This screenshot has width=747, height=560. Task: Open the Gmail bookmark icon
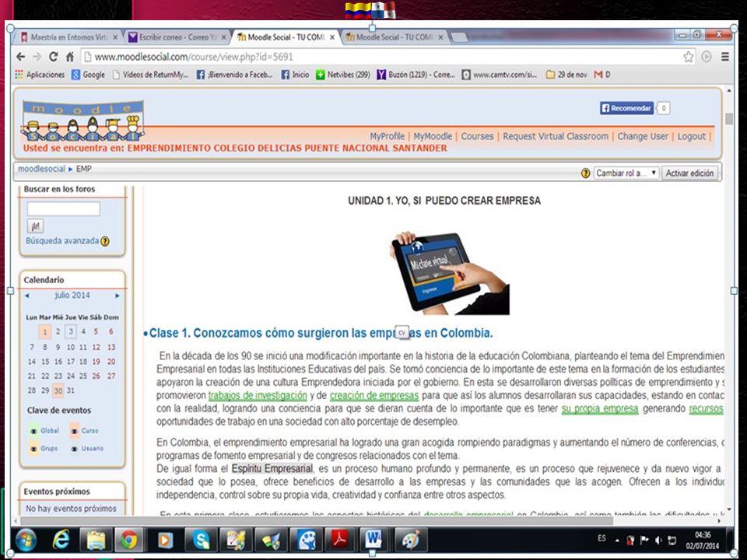[x=602, y=75]
